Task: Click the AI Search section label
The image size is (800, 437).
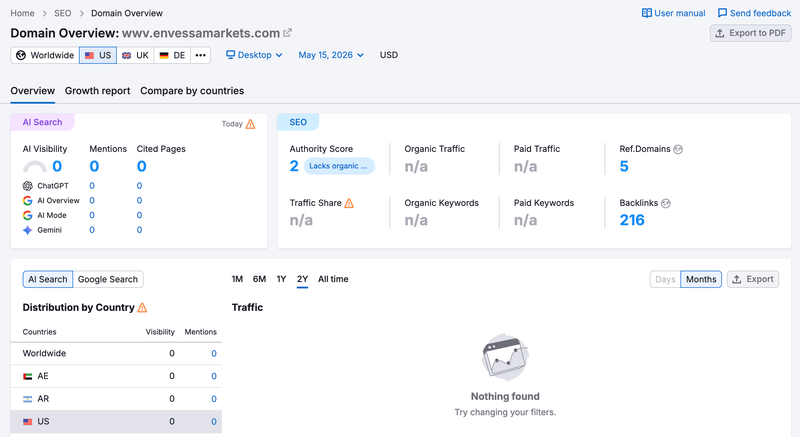Action: pyautogui.click(x=42, y=122)
